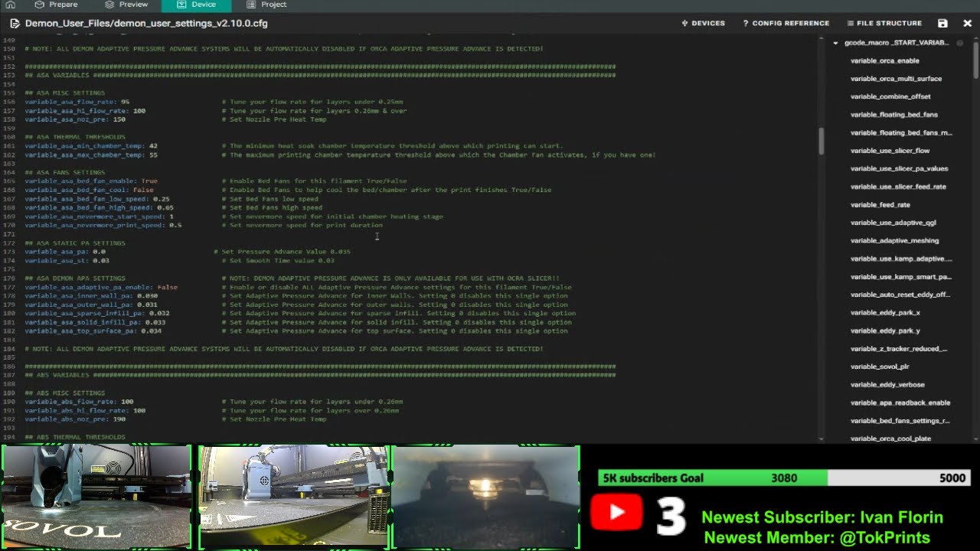Screen dimensions: 980x551
Task: Select variable_bed_fans_settings_r... entry
Action: point(900,421)
